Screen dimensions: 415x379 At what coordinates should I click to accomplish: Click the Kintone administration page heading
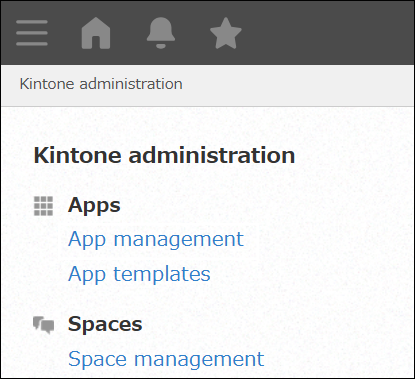point(164,155)
